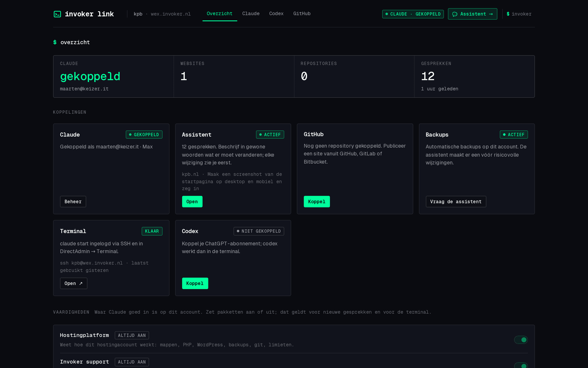Click Open in the Assistent card
Image resolution: width=588 pixels, height=368 pixels.
192,202
